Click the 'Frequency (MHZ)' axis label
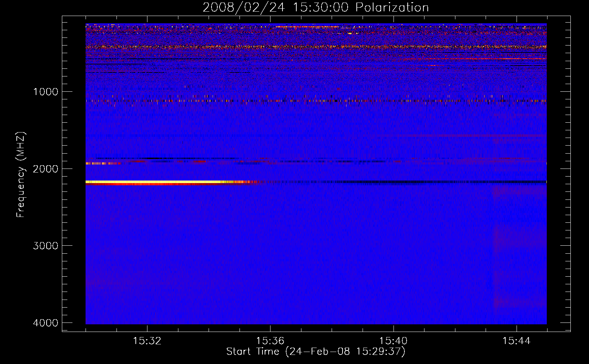This screenshot has height=364, width=589. click(x=21, y=175)
